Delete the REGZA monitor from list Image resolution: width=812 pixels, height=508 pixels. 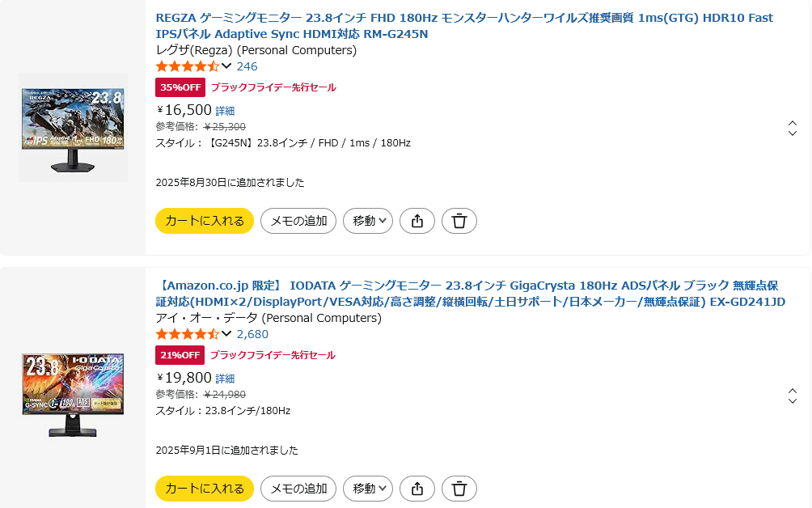[x=459, y=221]
